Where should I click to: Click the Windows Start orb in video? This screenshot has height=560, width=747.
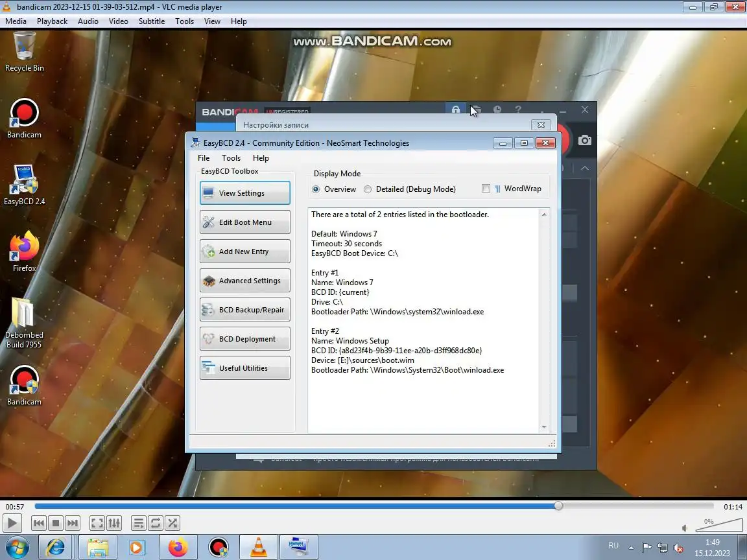(x=16, y=548)
